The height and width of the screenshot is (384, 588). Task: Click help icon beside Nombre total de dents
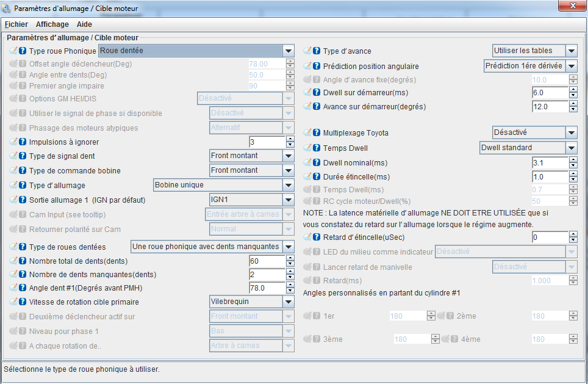click(x=23, y=261)
